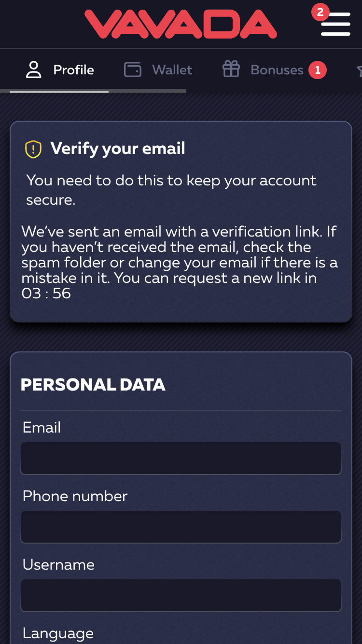This screenshot has height=644, width=362.
Task: Click the Profile person icon
Action: (33, 70)
